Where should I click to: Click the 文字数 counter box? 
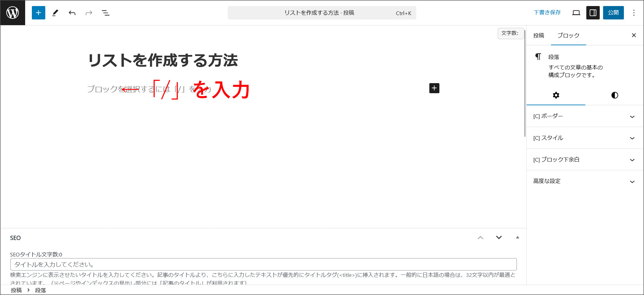510,33
